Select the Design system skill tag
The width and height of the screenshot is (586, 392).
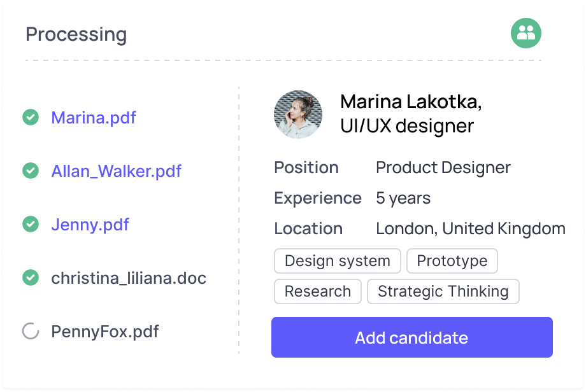337,261
